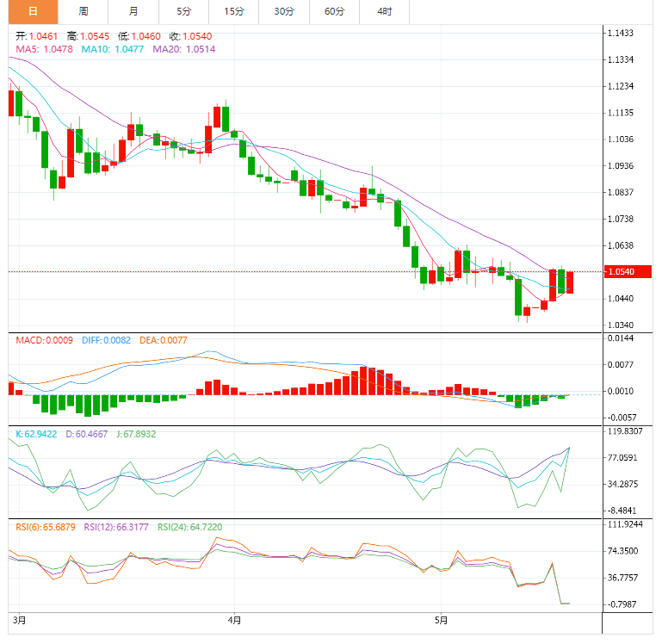Click the 1.0936 price axis label

[x=621, y=166]
